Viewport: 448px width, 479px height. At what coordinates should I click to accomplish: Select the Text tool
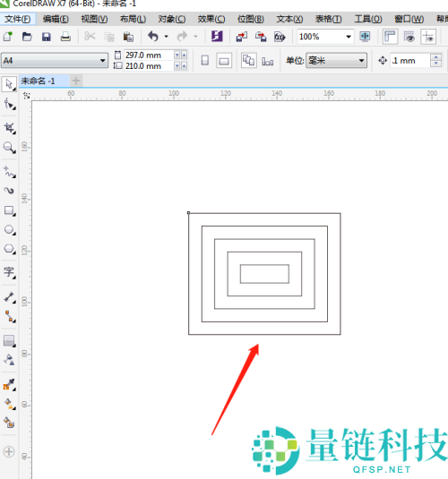pos(9,271)
